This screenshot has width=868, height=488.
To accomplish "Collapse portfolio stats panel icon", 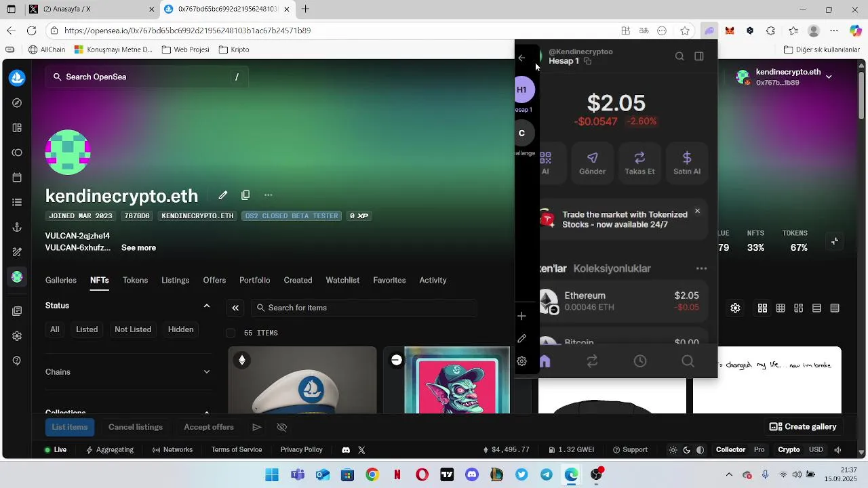I will coord(835,241).
